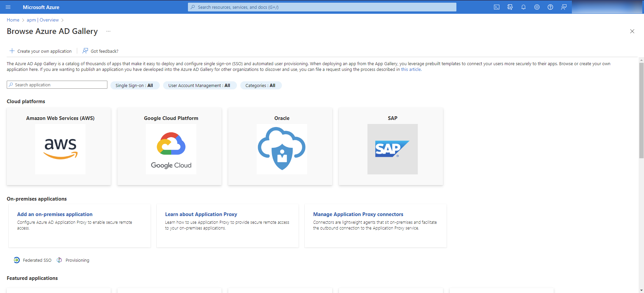Open portal settings gear
Viewport: 644px width, 293px height.
click(x=537, y=7)
